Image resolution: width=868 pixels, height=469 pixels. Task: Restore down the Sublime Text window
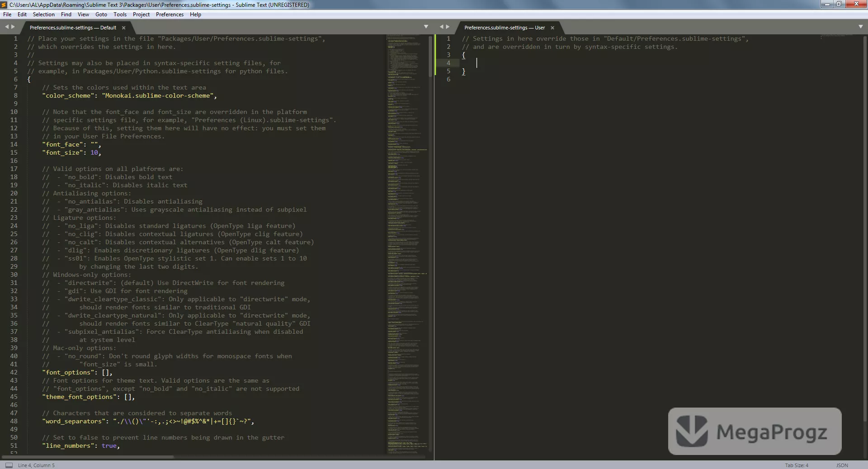[839, 4]
